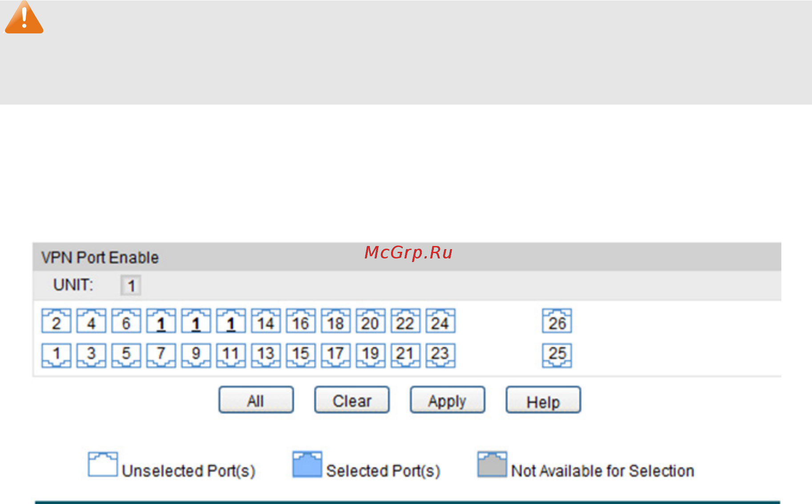Toggle port 7 selection
This screenshot has height=504, width=812.
pos(161,355)
